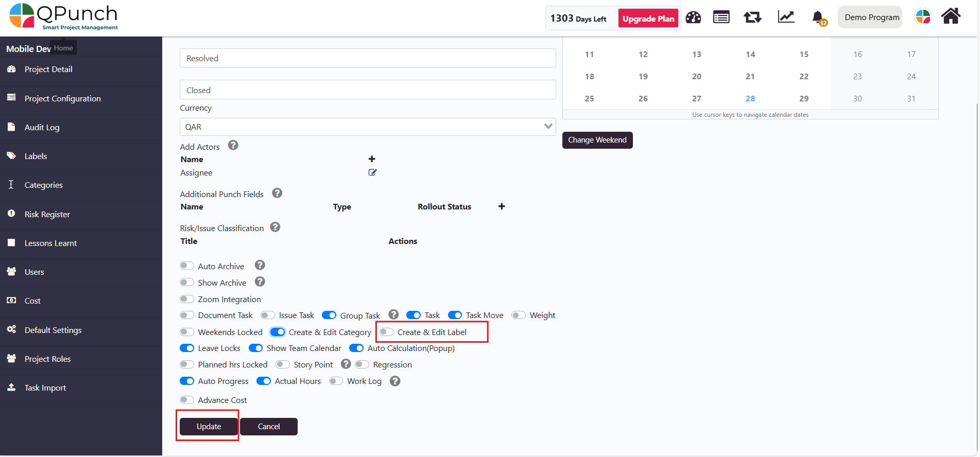Click the QPunch logo
The height and width of the screenshot is (457, 980).
point(64,16)
